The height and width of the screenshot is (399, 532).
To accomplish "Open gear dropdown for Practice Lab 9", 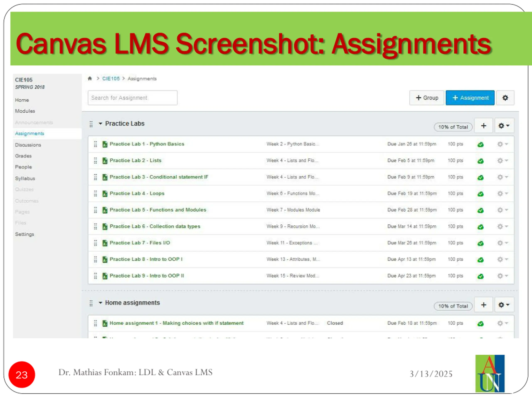I will pos(503,276).
